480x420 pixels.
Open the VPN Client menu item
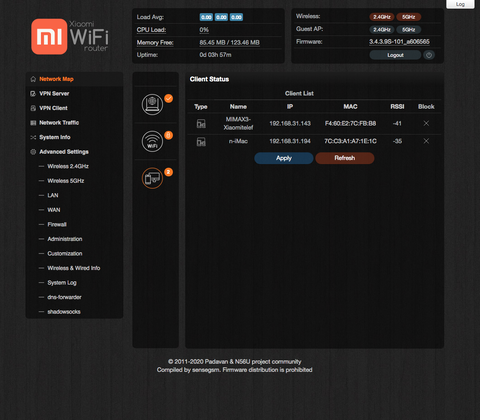click(x=53, y=108)
